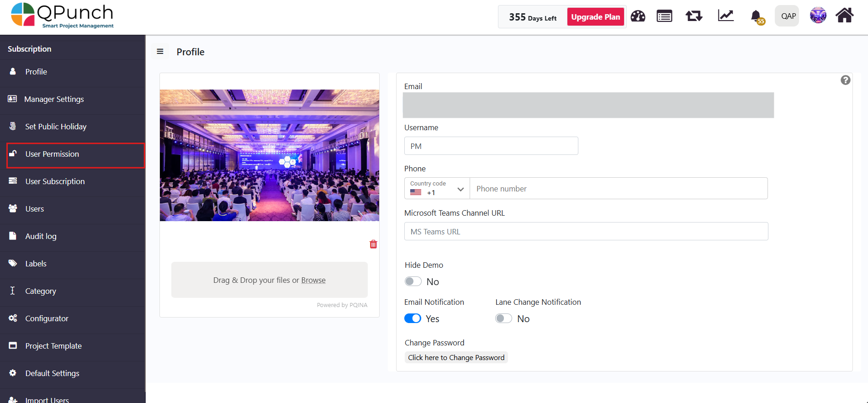Screen dimensions: 868x403
Task: Click the Browse link to upload
Action: (313, 280)
